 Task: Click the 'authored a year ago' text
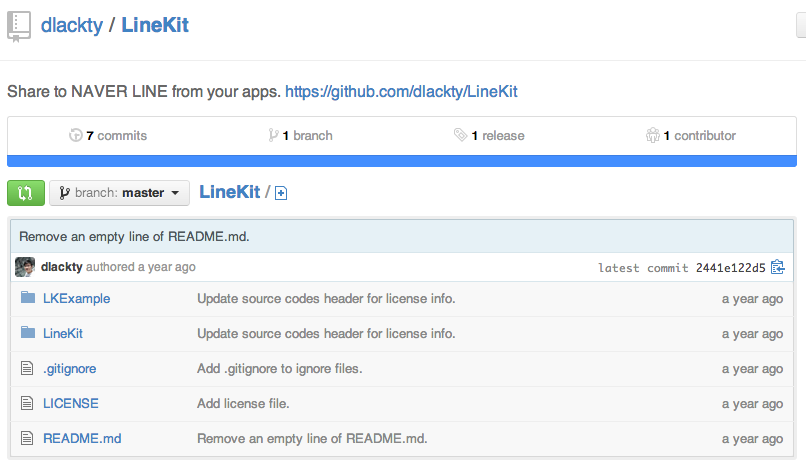tap(141, 267)
